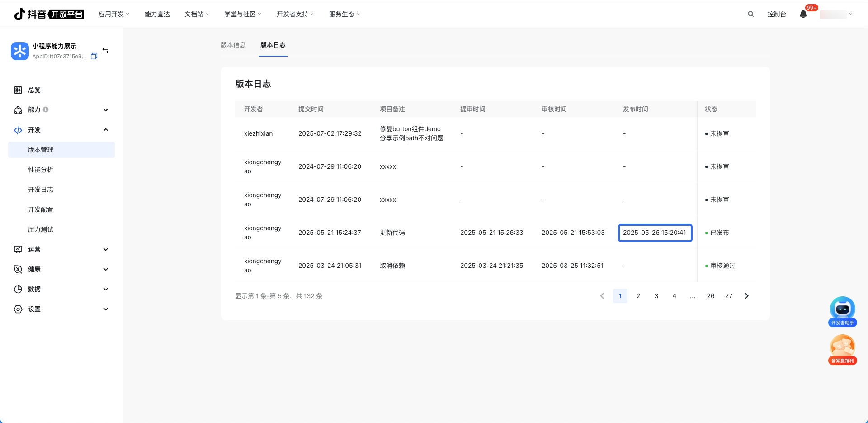Collapse the 开发 sidebar section
The image size is (868, 423).
click(x=106, y=130)
